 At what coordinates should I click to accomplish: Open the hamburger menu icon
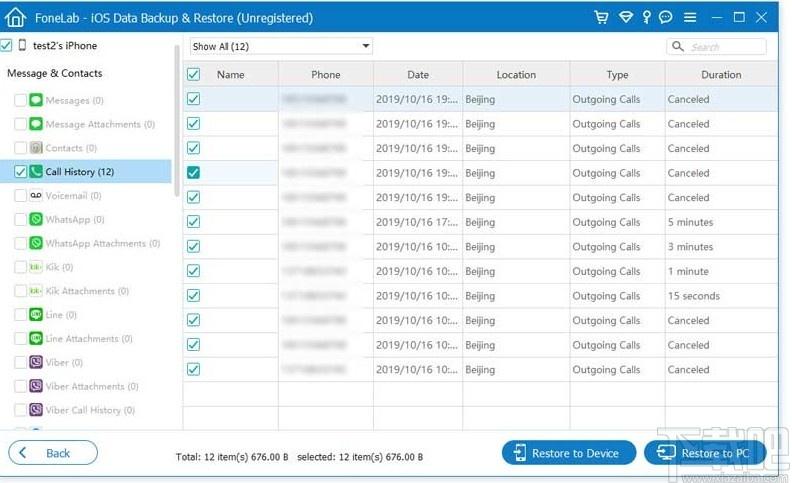[690, 18]
